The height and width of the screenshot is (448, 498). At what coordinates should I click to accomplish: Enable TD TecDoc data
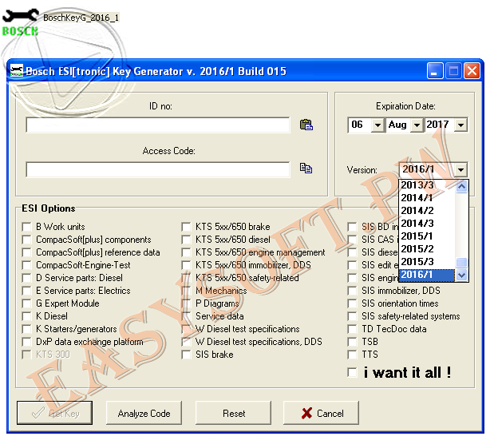pyautogui.click(x=352, y=329)
